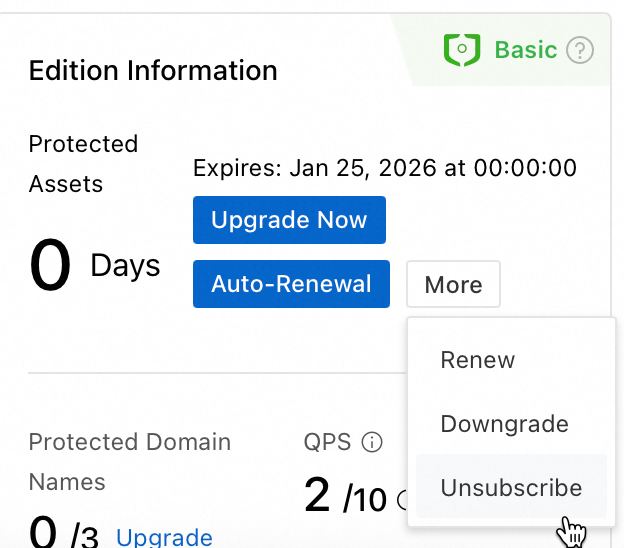Click the Edition Information heading

(153, 70)
